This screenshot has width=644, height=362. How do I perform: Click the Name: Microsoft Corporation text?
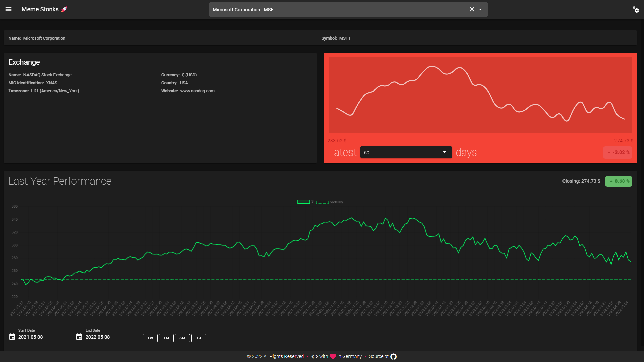click(37, 38)
